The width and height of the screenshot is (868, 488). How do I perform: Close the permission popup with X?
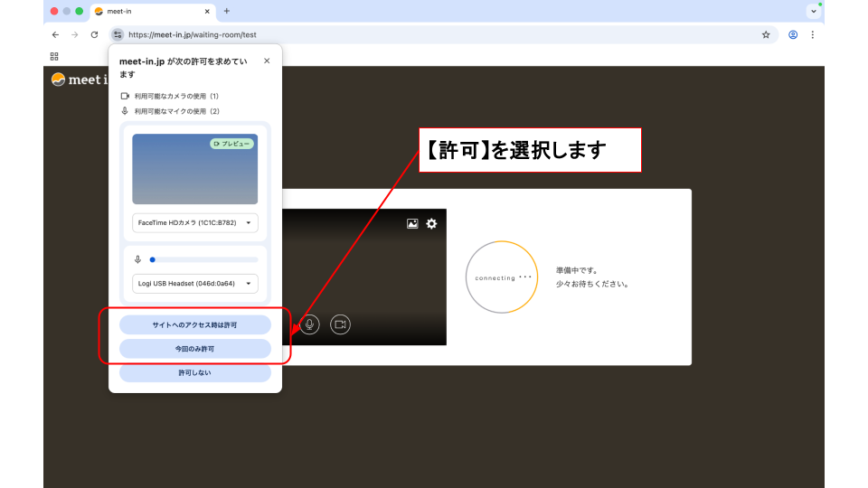pyautogui.click(x=266, y=61)
